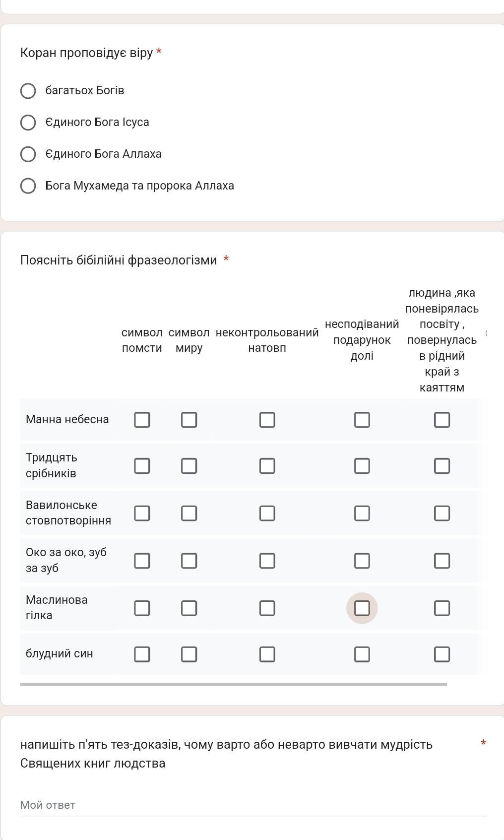Check 'неконтрольований натовп' for Око за око row
This screenshot has width=504, height=840.
pyautogui.click(x=267, y=561)
